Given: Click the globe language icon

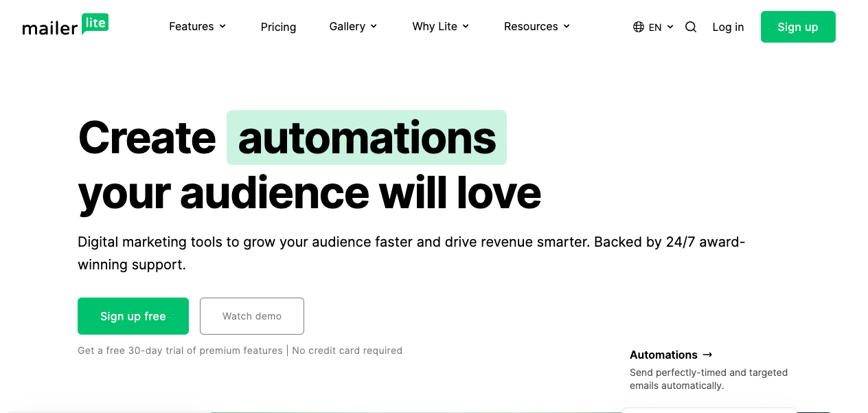Looking at the screenshot, I should point(639,27).
